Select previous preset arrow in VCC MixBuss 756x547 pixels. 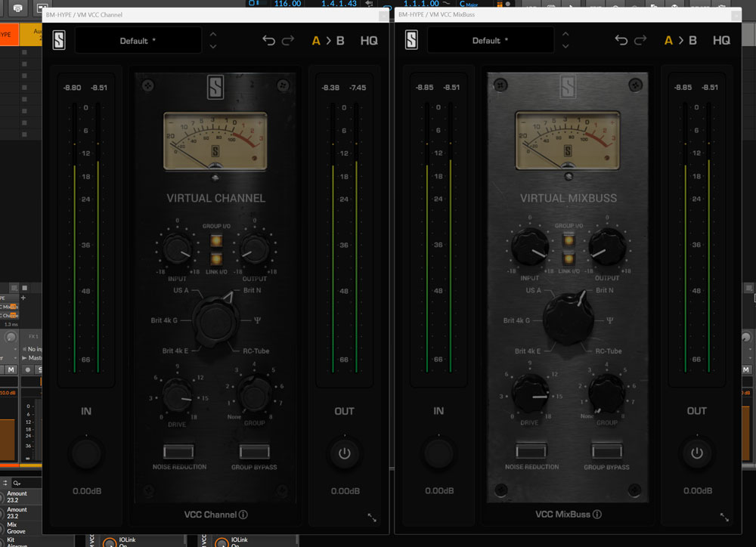565,35
